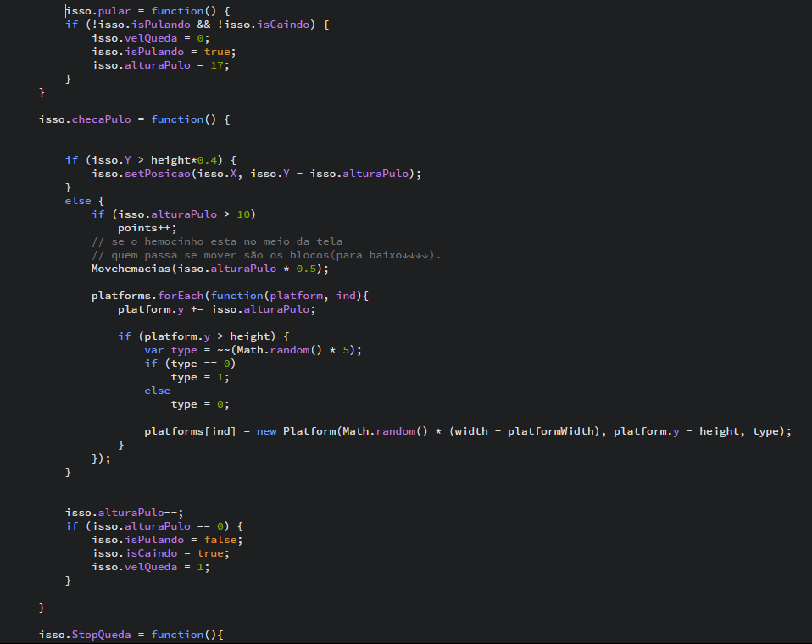Click the isso.setPosicao call line
Screen dimensions: 812x644
click(x=256, y=174)
